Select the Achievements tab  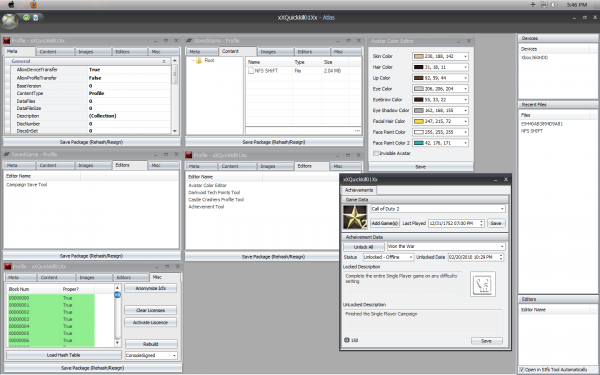point(359,190)
